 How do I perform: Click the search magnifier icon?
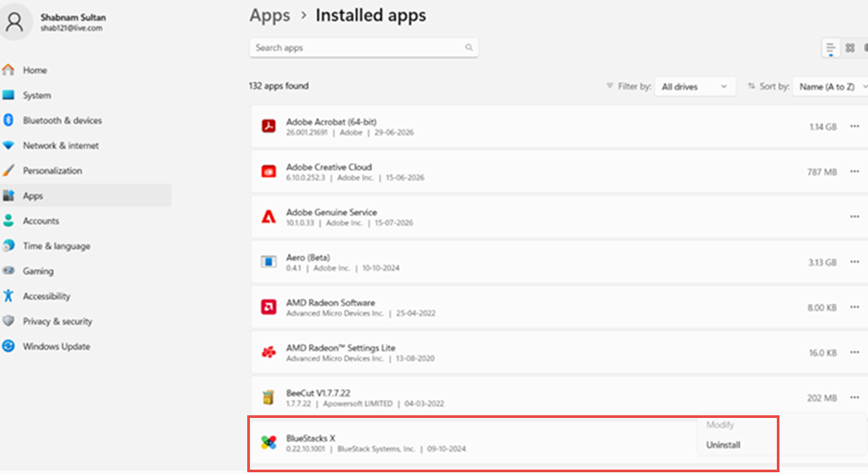pyautogui.click(x=469, y=47)
